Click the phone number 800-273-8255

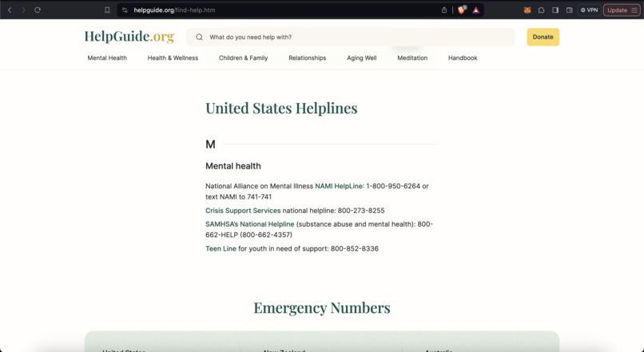tap(361, 211)
